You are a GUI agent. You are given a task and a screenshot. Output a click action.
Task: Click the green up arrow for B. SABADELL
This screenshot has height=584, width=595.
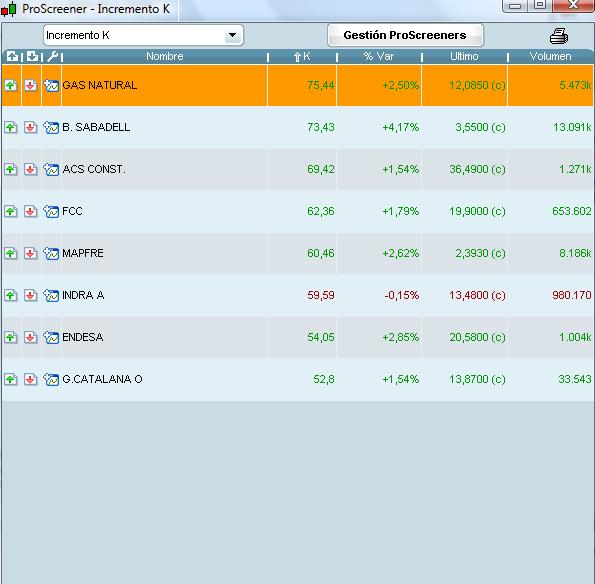[x=11, y=127]
